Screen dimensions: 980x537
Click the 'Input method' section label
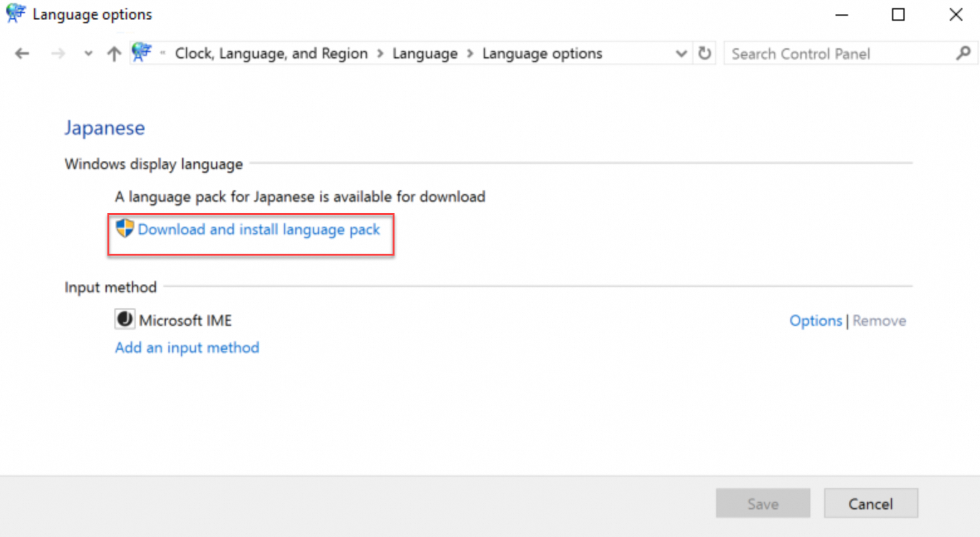(x=111, y=287)
